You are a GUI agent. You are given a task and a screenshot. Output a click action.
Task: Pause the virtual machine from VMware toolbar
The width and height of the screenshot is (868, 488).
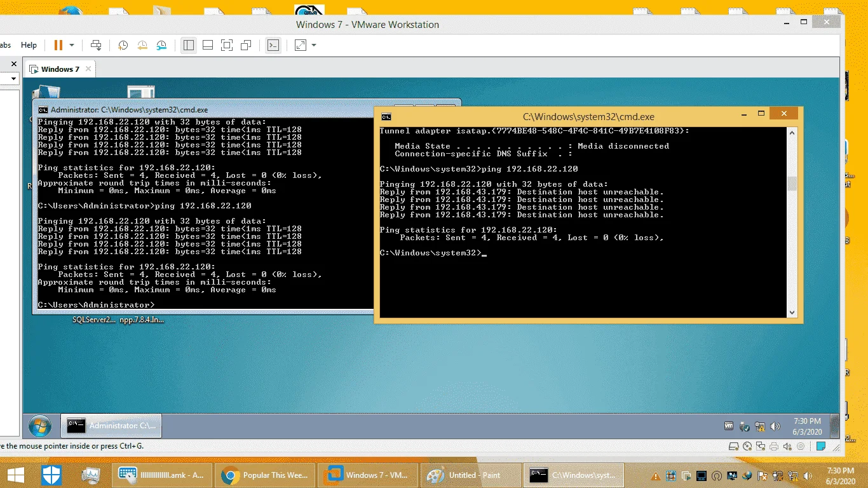point(58,45)
